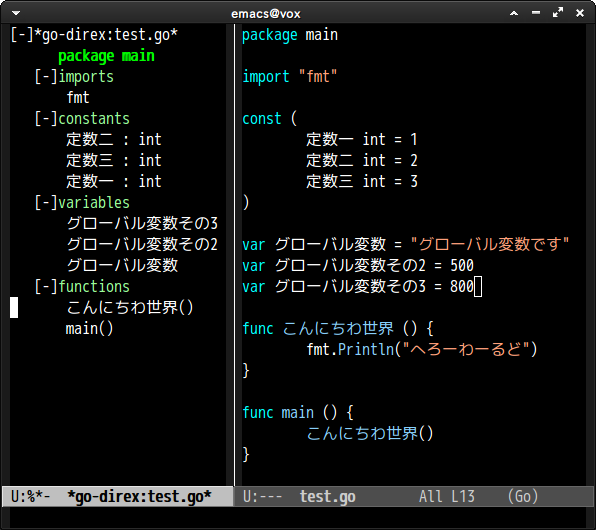Image resolution: width=596 pixels, height=530 pixels.
Task: Collapse the functions tree section
Action: pos(46,286)
